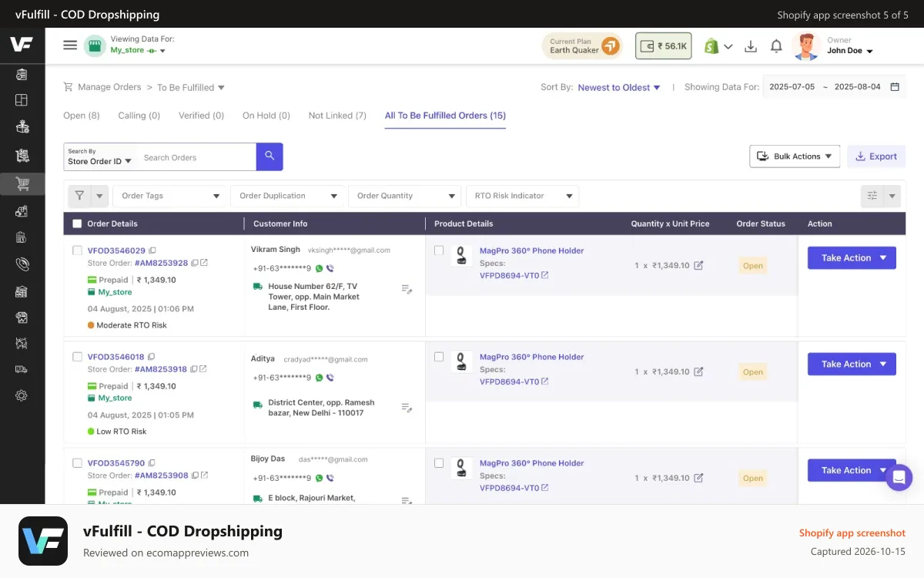924x578 pixels.
Task: Click WhatsApp icon for Vikram Singh
Action: coord(320,268)
